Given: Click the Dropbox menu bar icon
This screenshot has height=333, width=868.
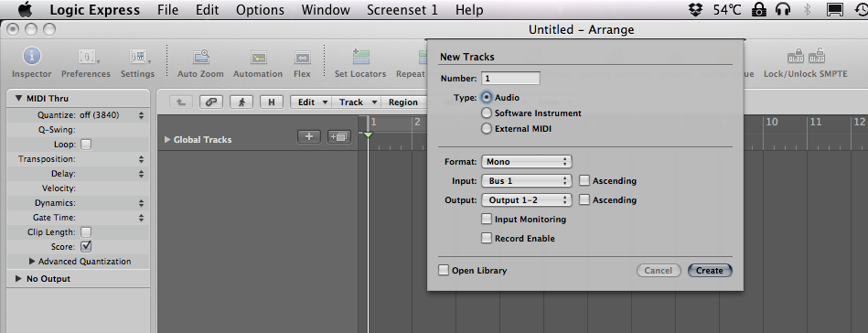Looking at the screenshot, I should point(696,10).
